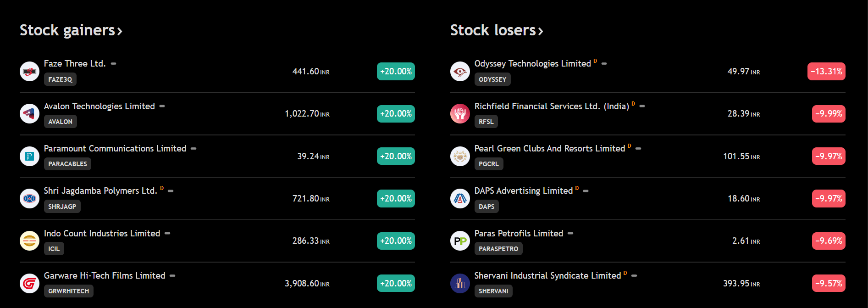Click the Richfield Financial Services logo icon
Screen dimensions: 868x308
tap(460, 113)
